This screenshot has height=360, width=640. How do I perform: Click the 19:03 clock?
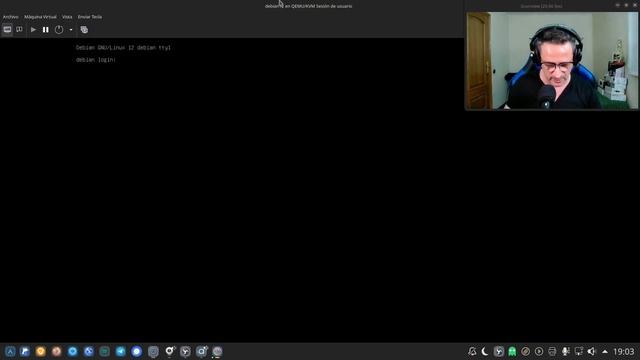pos(624,351)
